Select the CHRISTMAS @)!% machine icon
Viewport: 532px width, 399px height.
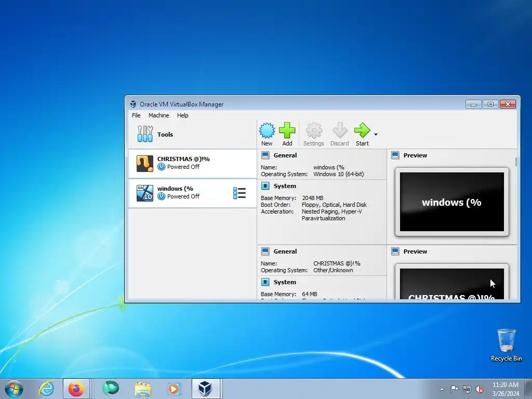point(145,163)
